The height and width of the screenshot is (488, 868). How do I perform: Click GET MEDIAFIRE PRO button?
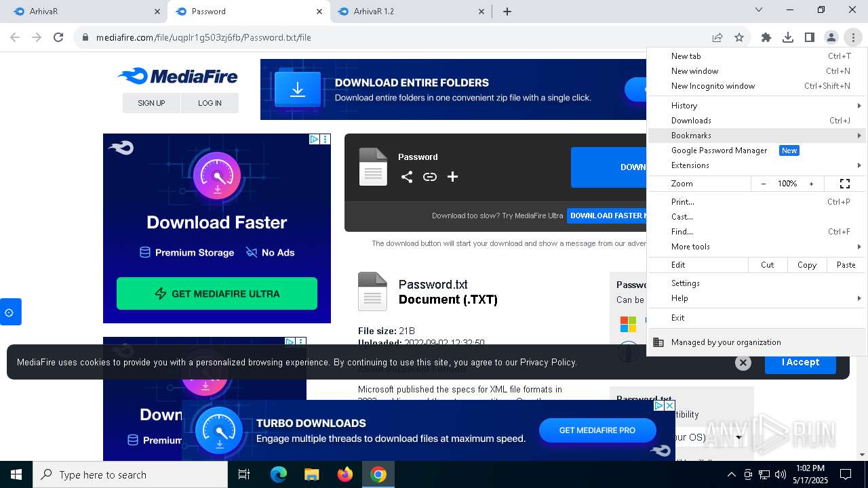[597, 430]
